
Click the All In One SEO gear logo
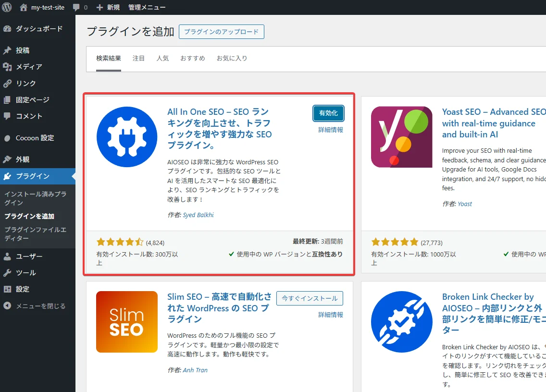(x=127, y=137)
